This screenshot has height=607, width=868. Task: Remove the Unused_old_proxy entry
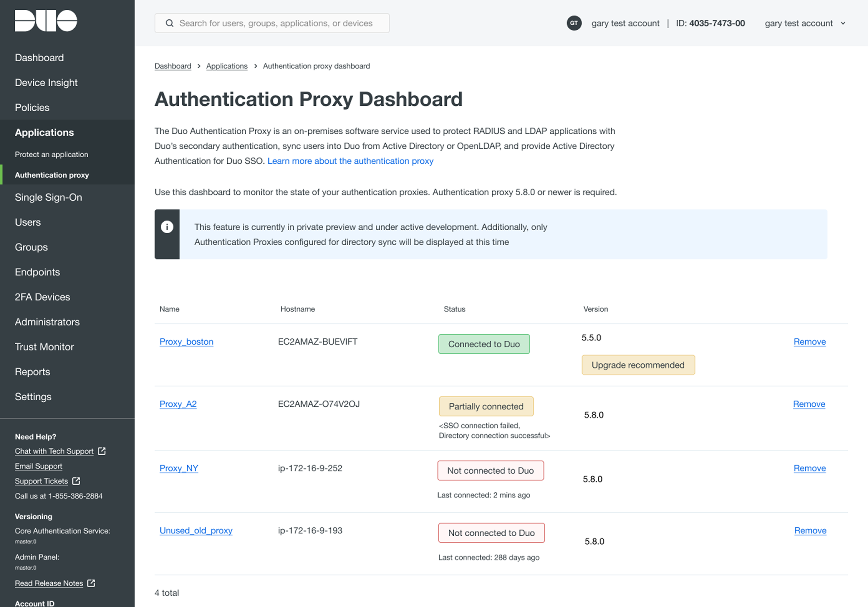tap(810, 530)
